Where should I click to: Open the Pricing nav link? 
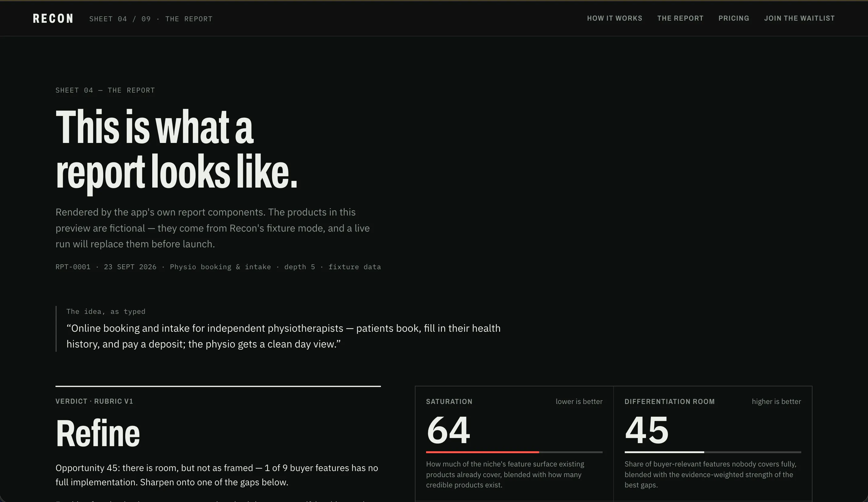click(x=734, y=18)
